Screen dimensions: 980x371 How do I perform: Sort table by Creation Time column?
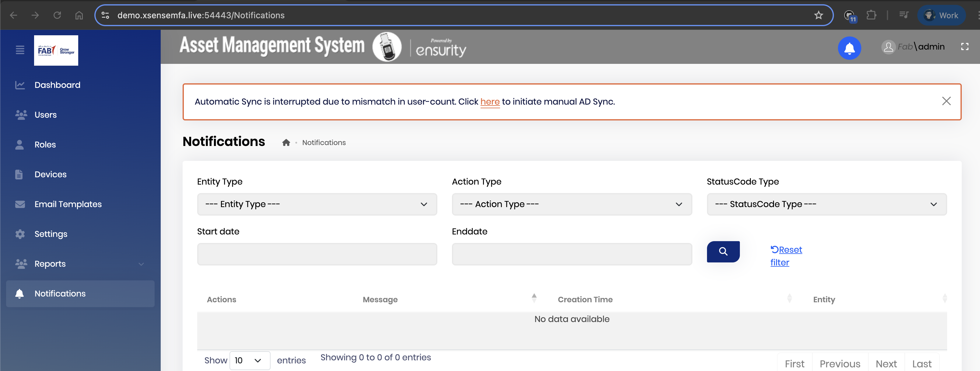point(585,300)
